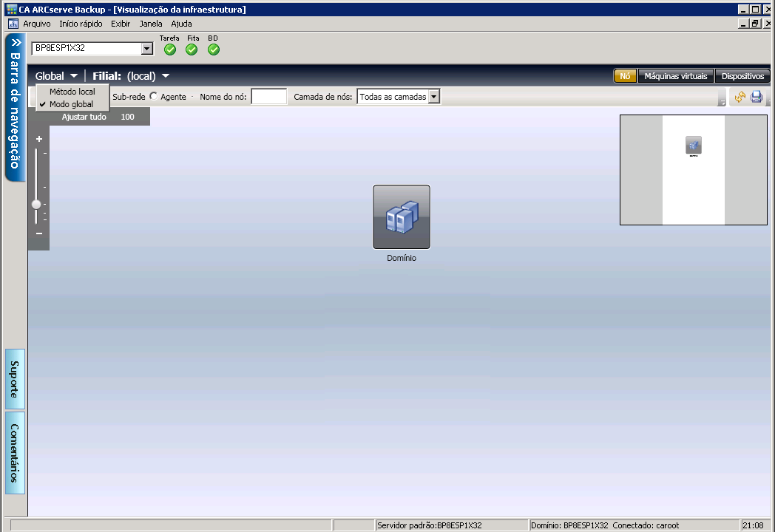This screenshot has height=532, width=775.
Task: Switch to Dispositivos view
Action: (742, 76)
